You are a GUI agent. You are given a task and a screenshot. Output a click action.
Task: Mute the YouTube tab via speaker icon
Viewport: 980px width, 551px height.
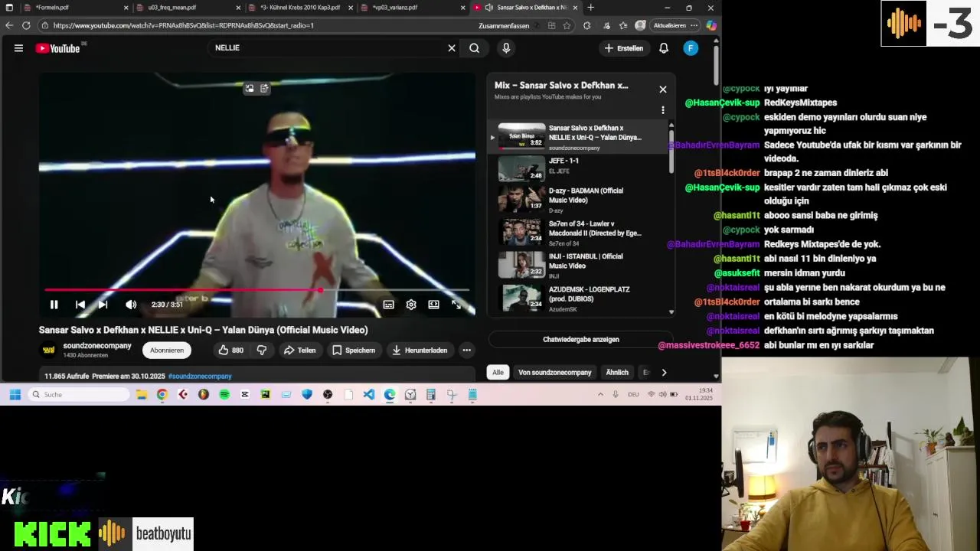[488, 8]
